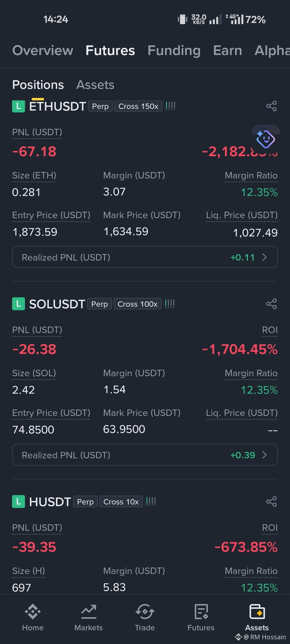Expand SOLUSDT Realized PNL details
This screenshot has width=290, height=644.
[x=145, y=455]
